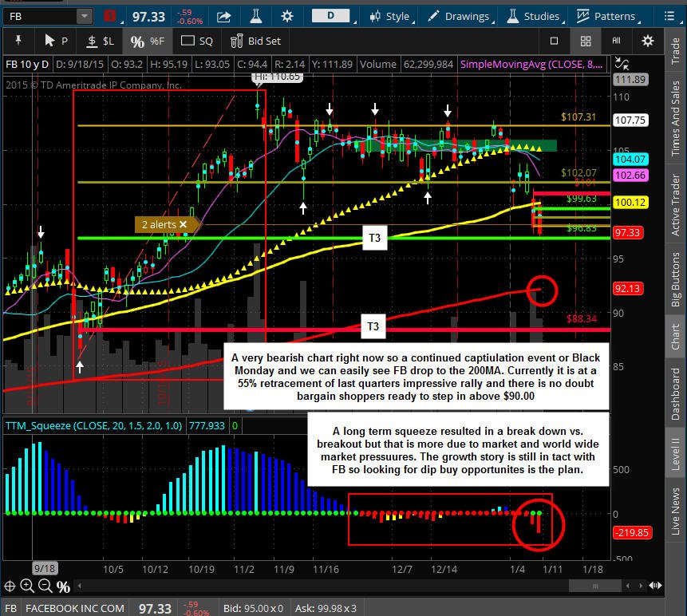Click the red alert icon beside FB symbol
687x616 pixels.
pyautogui.click(x=109, y=16)
